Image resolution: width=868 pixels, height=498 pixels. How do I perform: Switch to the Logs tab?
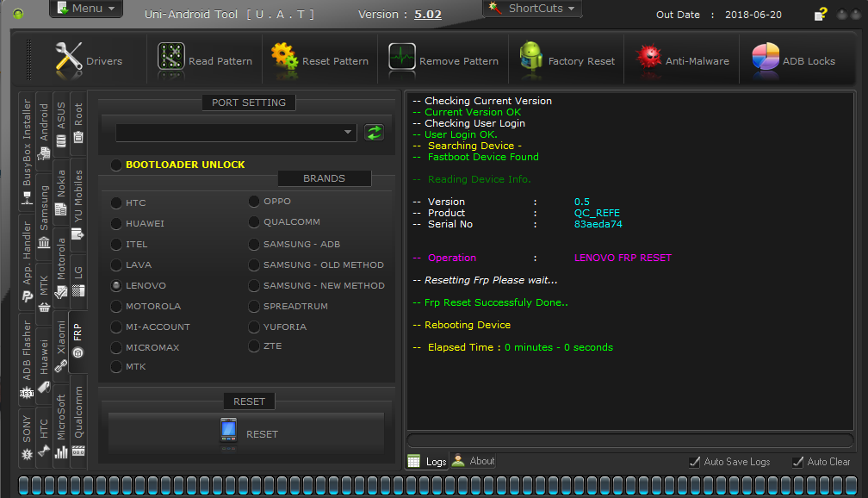pos(427,461)
